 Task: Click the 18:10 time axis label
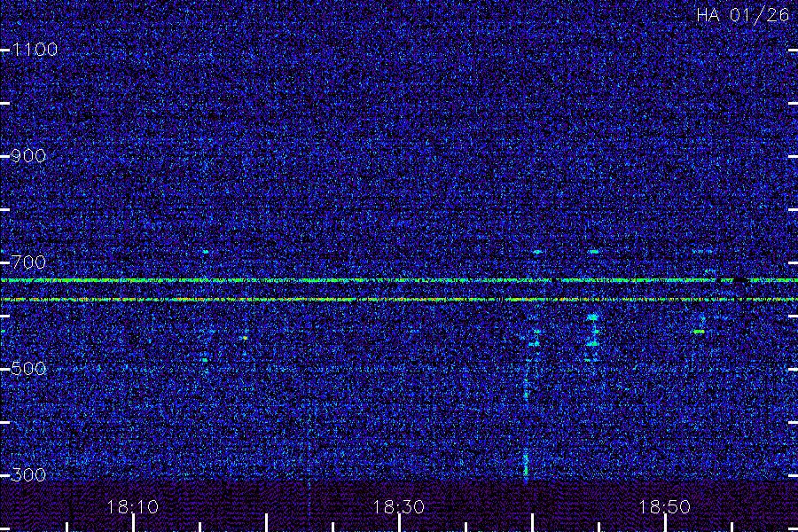pos(133,507)
